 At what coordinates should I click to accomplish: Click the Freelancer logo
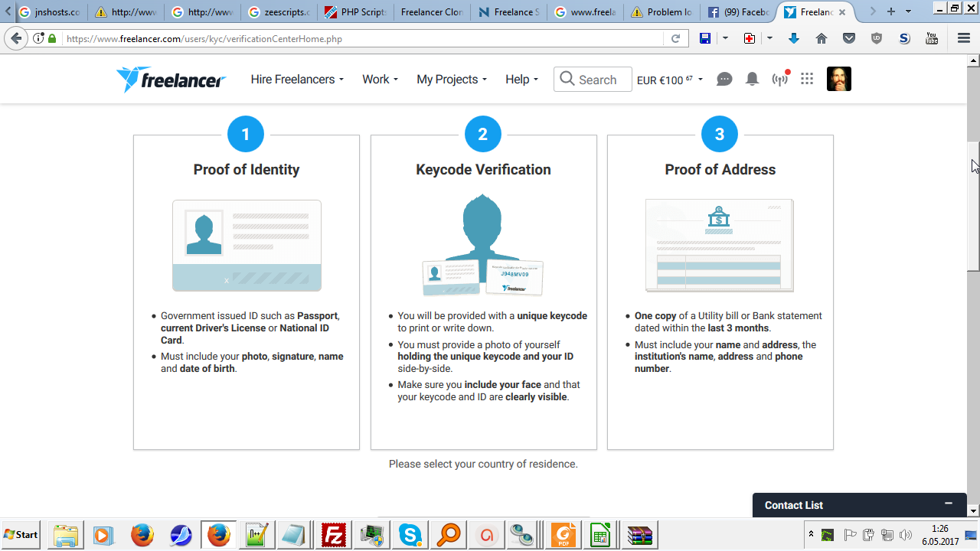171,80
